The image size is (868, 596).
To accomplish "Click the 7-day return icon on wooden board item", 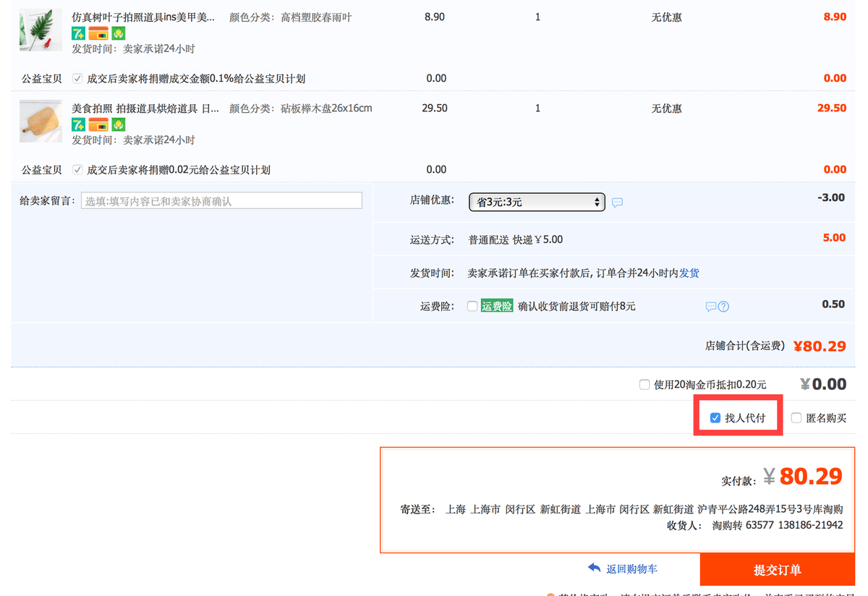I will pos(78,124).
